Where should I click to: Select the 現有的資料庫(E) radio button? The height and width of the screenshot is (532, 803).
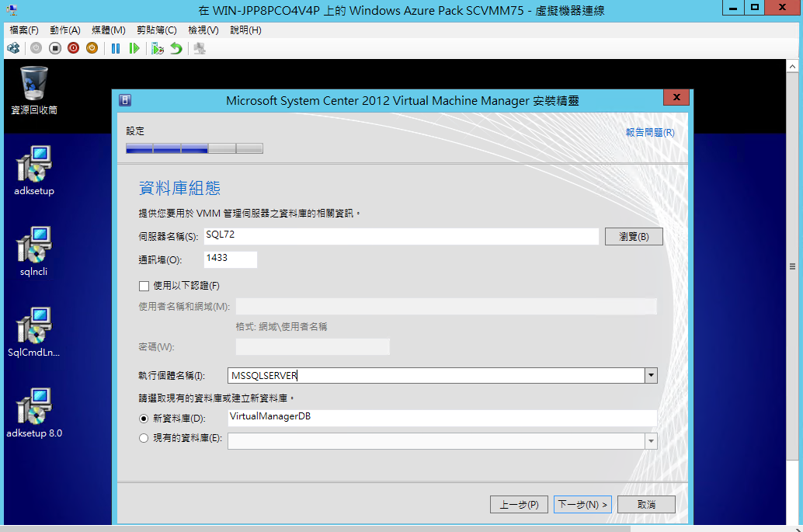tap(144, 438)
